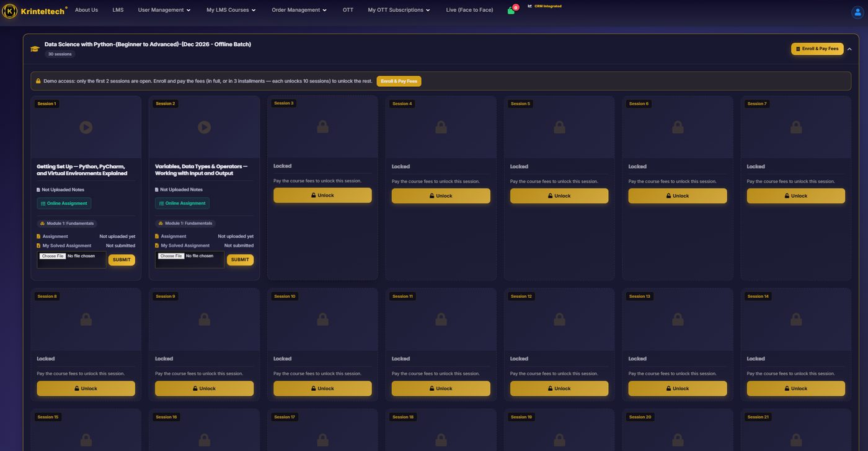868x451 pixels.
Task: Click the CRM Integrated chart icon
Action: (530, 6)
